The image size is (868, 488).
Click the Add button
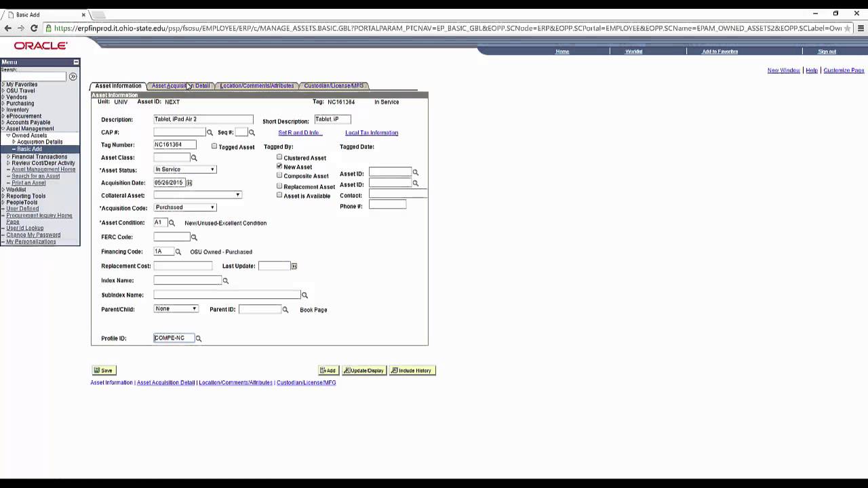coord(328,370)
